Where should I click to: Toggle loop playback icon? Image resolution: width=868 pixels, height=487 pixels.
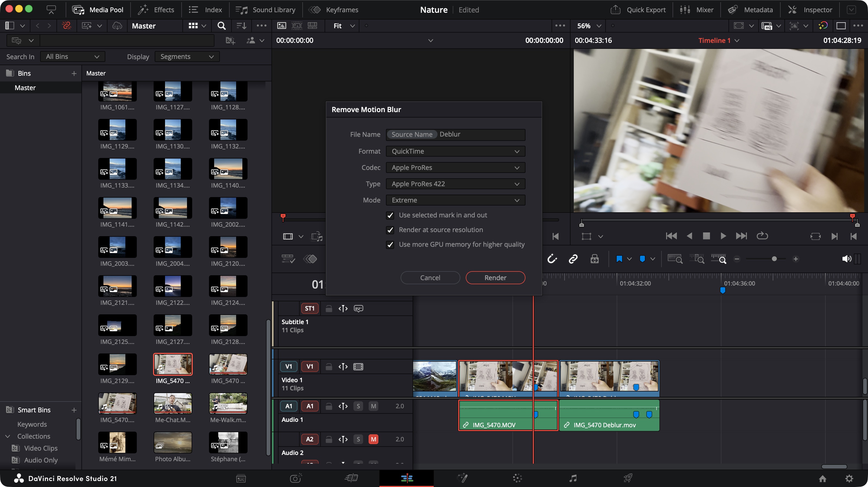(762, 236)
